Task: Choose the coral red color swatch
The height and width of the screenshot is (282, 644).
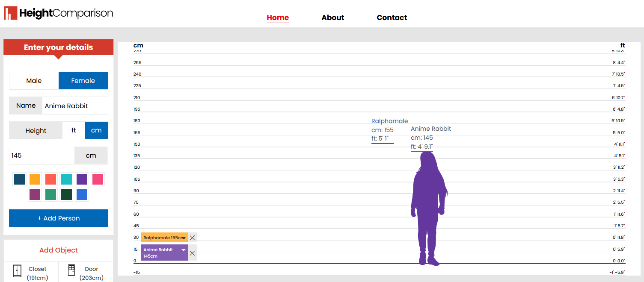Action: coord(50,179)
